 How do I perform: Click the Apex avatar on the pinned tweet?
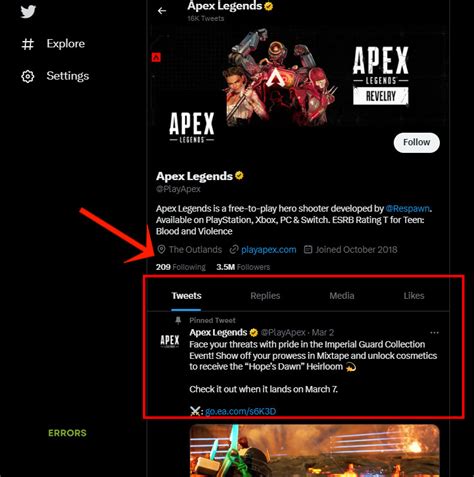coord(170,341)
